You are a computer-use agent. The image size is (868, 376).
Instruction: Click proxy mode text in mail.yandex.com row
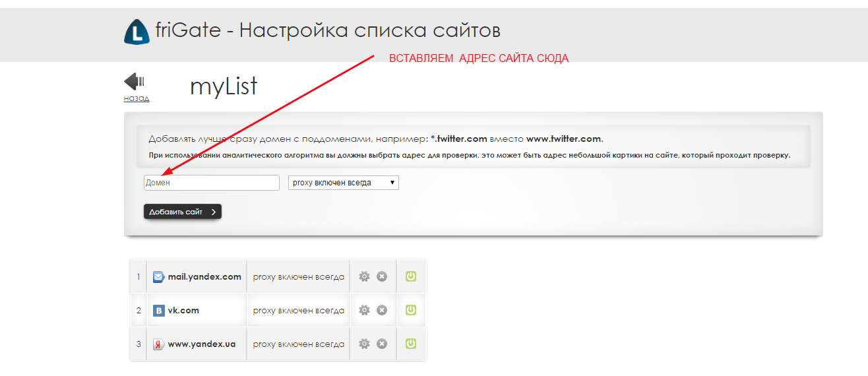point(299,277)
